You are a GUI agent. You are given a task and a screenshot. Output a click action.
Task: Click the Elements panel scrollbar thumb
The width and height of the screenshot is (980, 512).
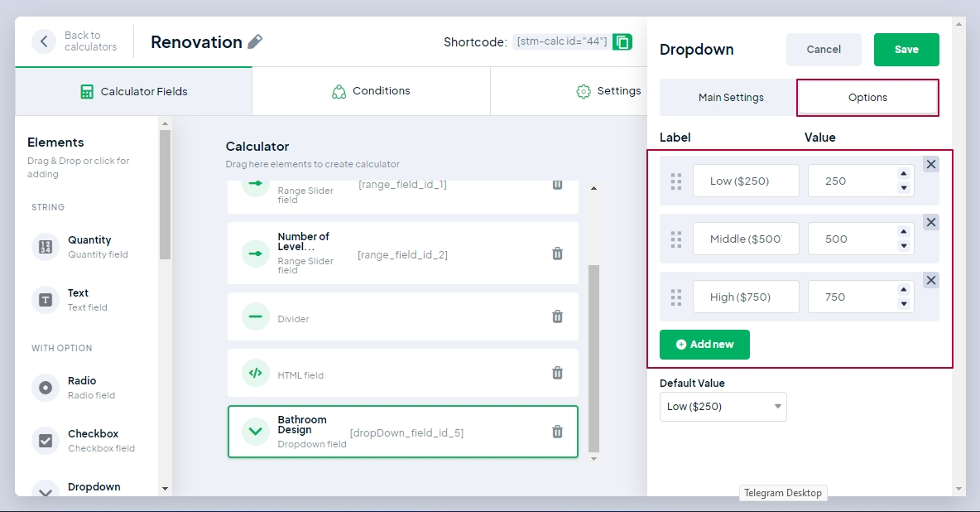(165, 194)
